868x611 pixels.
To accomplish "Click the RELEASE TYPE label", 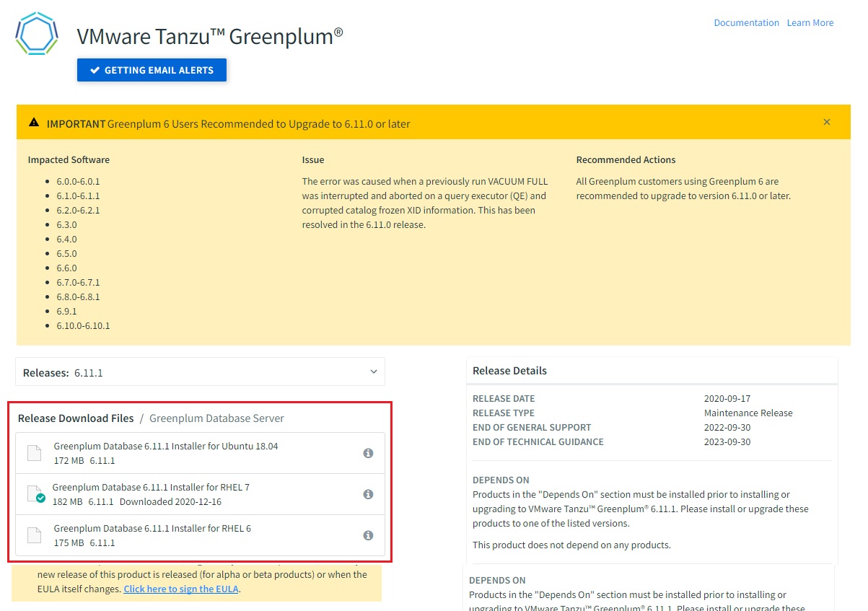I will click(x=504, y=413).
